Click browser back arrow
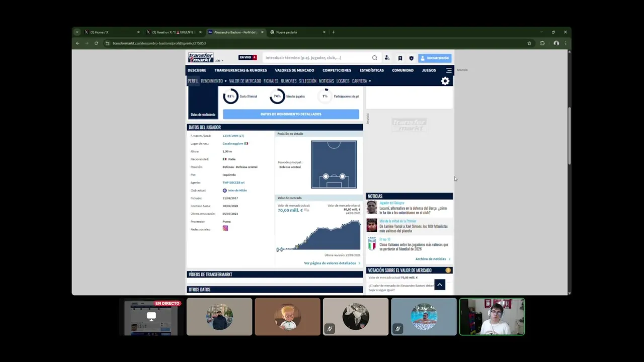The image size is (644, 362). (x=77, y=43)
